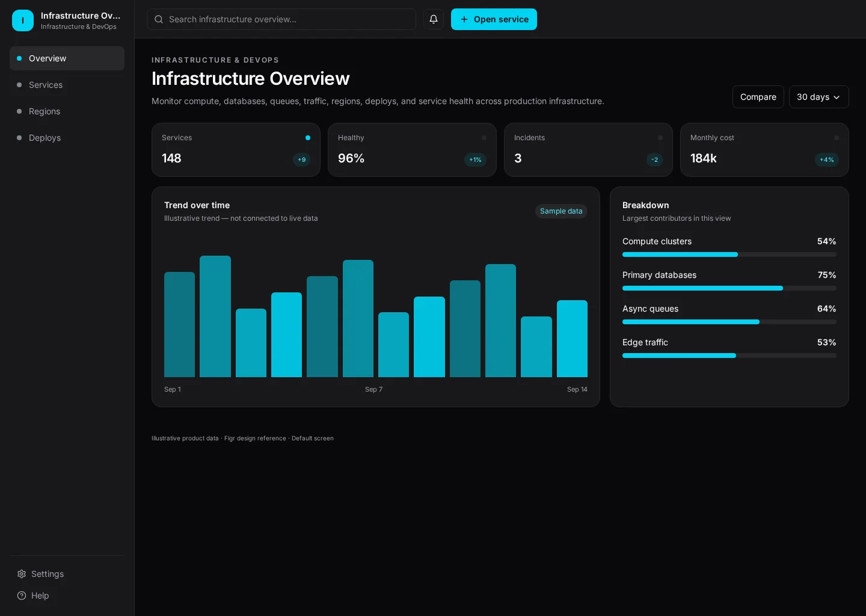Viewport: 866px width, 616px height.
Task: Click the Sample data badge
Action: click(x=561, y=211)
